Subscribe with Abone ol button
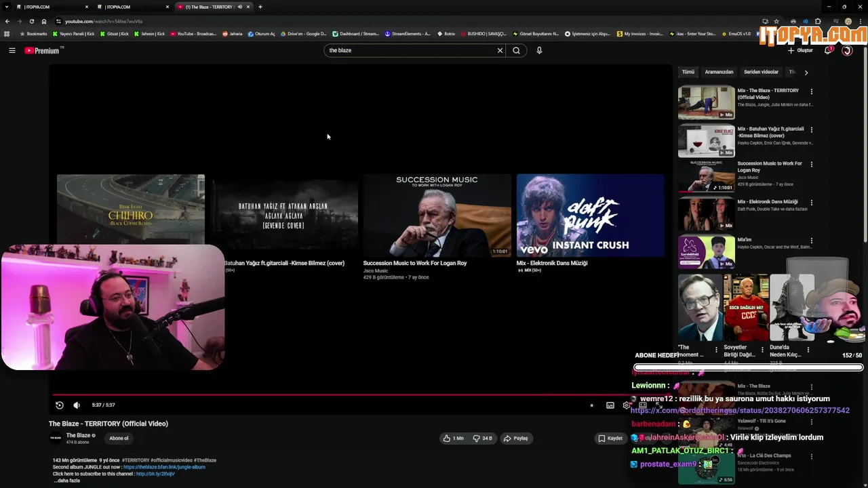The height and width of the screenshot is (488, 868). [119, 439]
